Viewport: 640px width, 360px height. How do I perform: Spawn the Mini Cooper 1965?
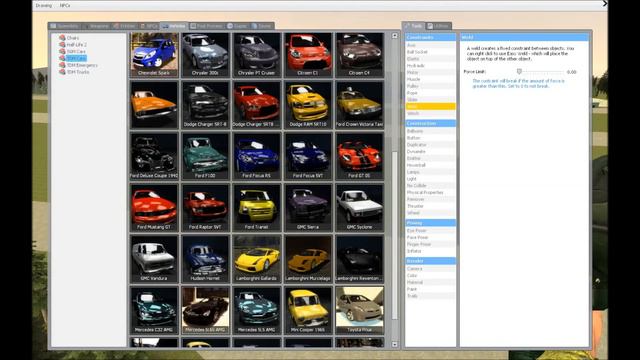pos(308,311)
